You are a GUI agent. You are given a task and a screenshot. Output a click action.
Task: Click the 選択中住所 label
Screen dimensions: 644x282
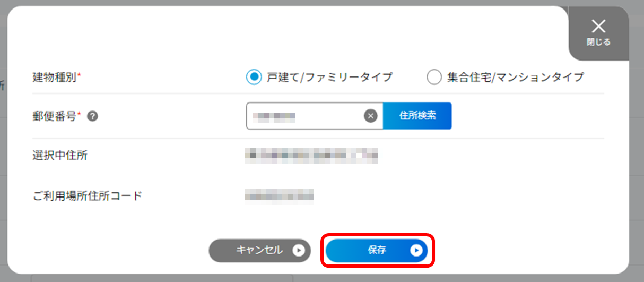60,156
